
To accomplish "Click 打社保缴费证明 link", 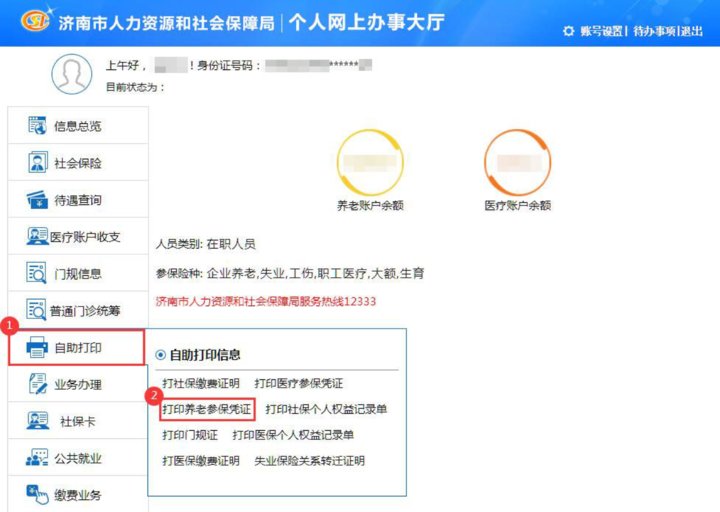I will pos(201,383).
